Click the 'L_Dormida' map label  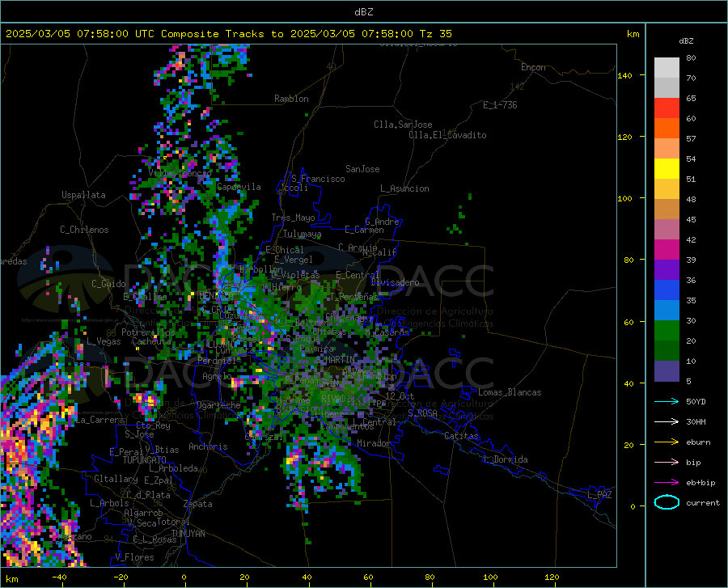point(505,459)
